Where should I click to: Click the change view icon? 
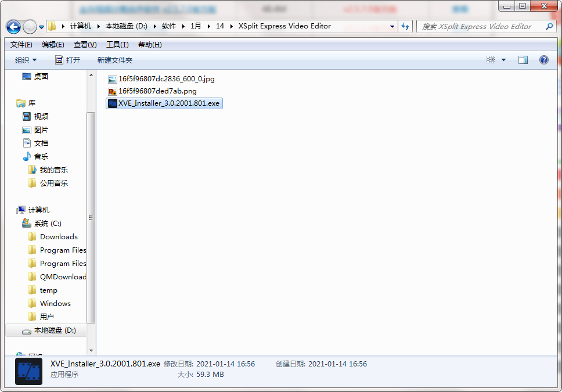coord(491,60)
